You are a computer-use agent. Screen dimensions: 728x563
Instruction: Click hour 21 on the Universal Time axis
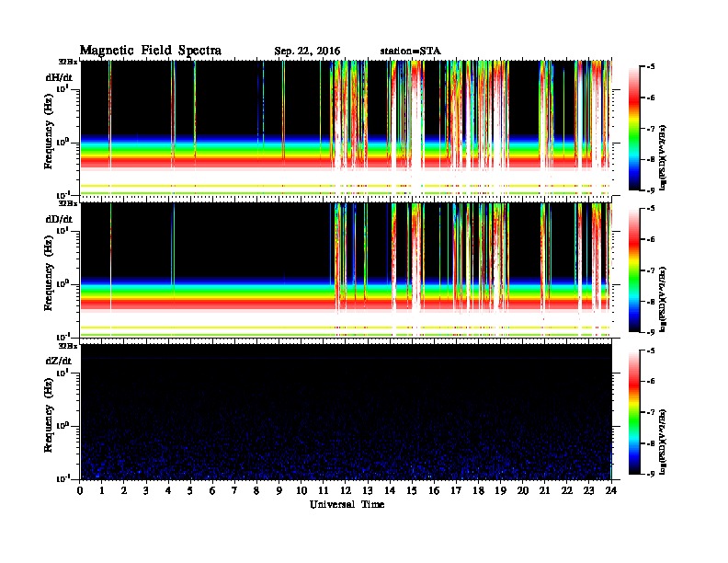tap(544, 491)
